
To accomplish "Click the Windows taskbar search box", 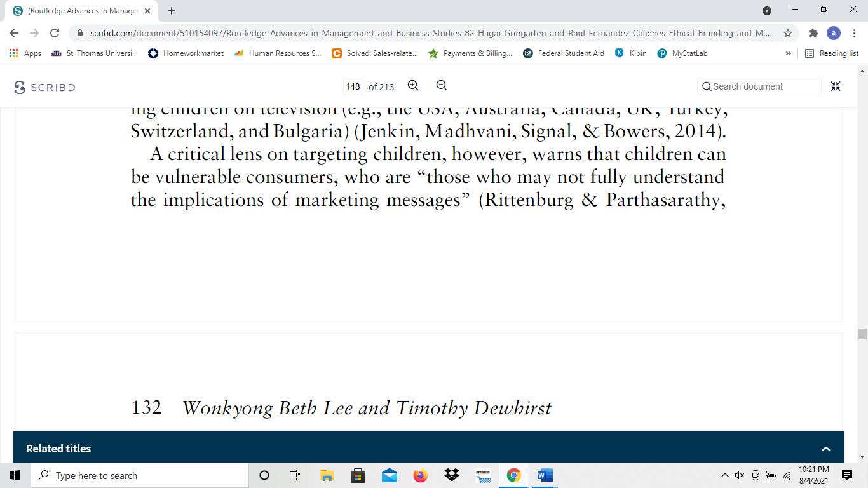I will coord(140,475).
